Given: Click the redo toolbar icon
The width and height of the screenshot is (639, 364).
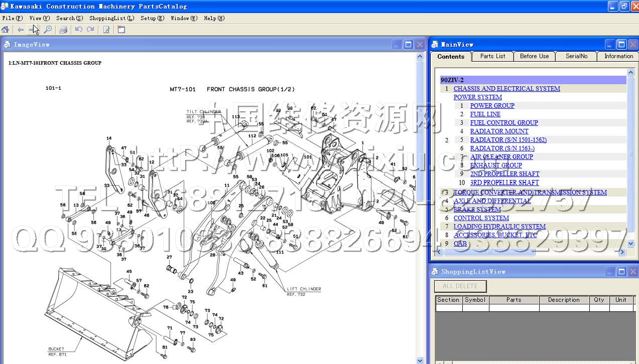Looking at the screenshot, I should 90,30.
